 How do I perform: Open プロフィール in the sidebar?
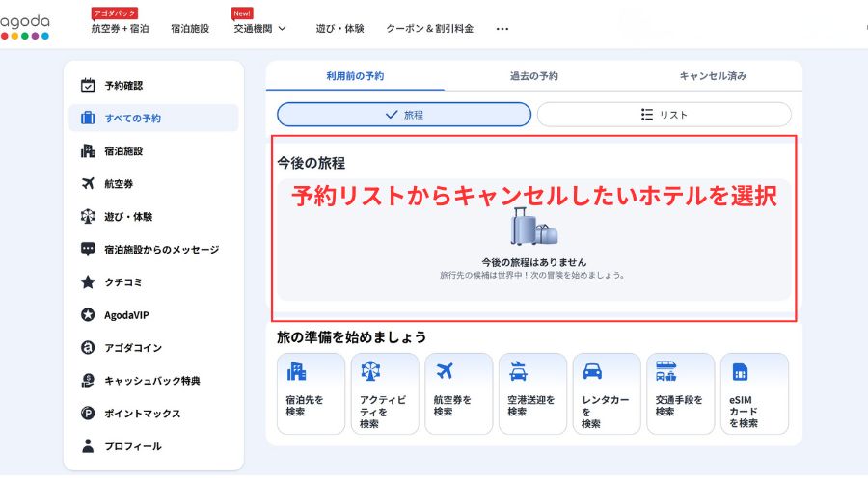click(x=133, y=446)
